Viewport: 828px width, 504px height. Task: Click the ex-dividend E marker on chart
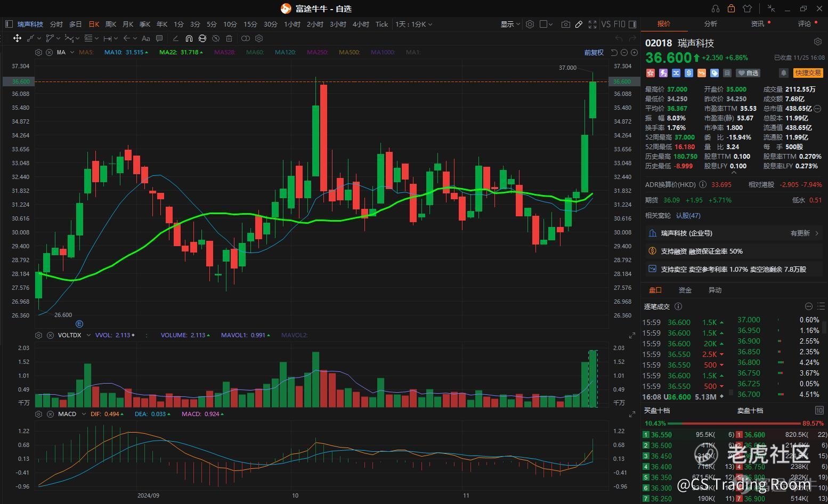[x=79, y=323]
